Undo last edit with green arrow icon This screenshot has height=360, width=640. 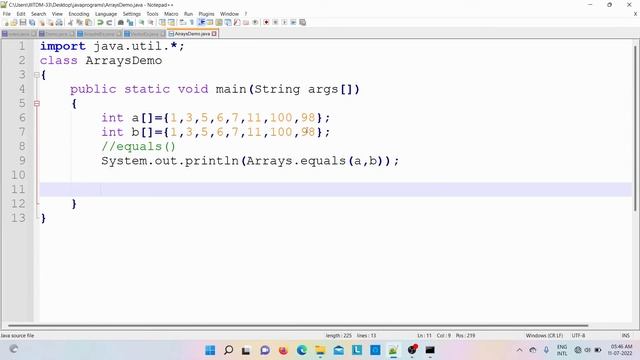(x=100, y=22)
